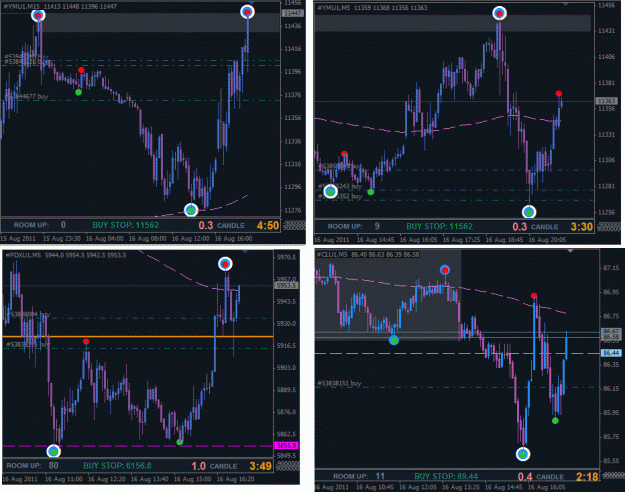The width and height of the screenshot is (625, 492).
Task: Select the circled red marker at the FDXU1 high
Action: (x=225, y=264)
